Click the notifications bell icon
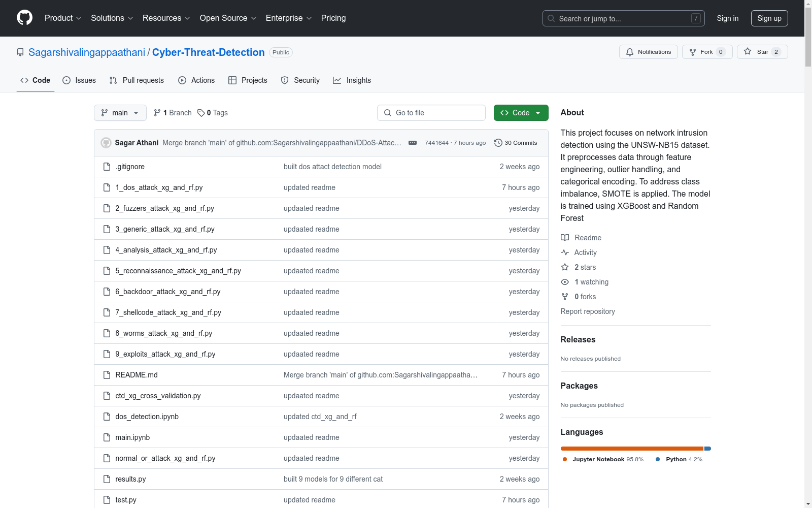This screenshot has height=508, width=812. point(630,52)
